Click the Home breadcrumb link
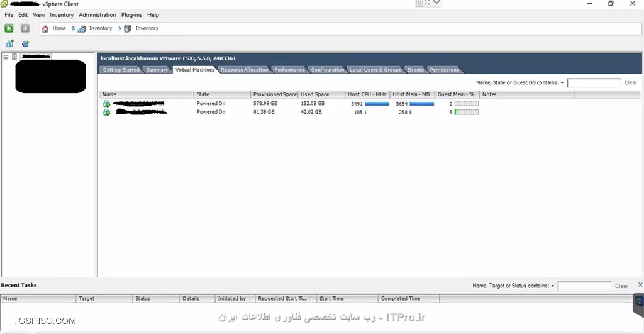Screen dimensions: 644x334 [x=59, y=28]
